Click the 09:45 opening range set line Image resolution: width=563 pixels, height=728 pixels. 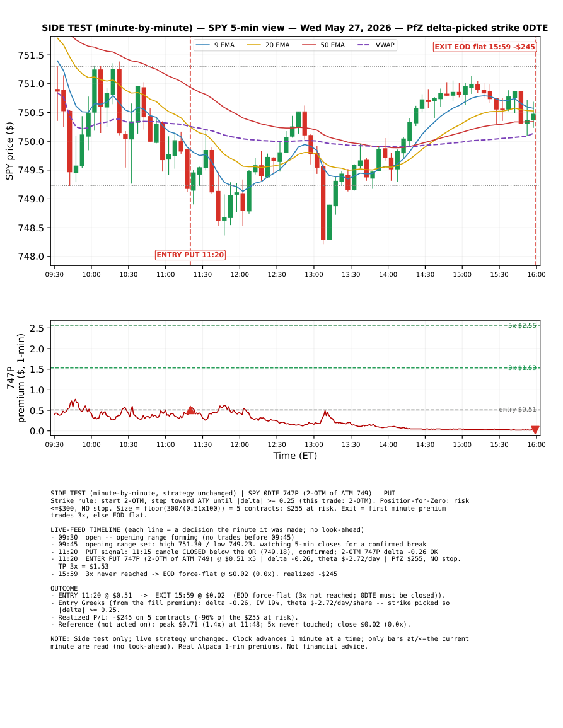tap(238, 545)
